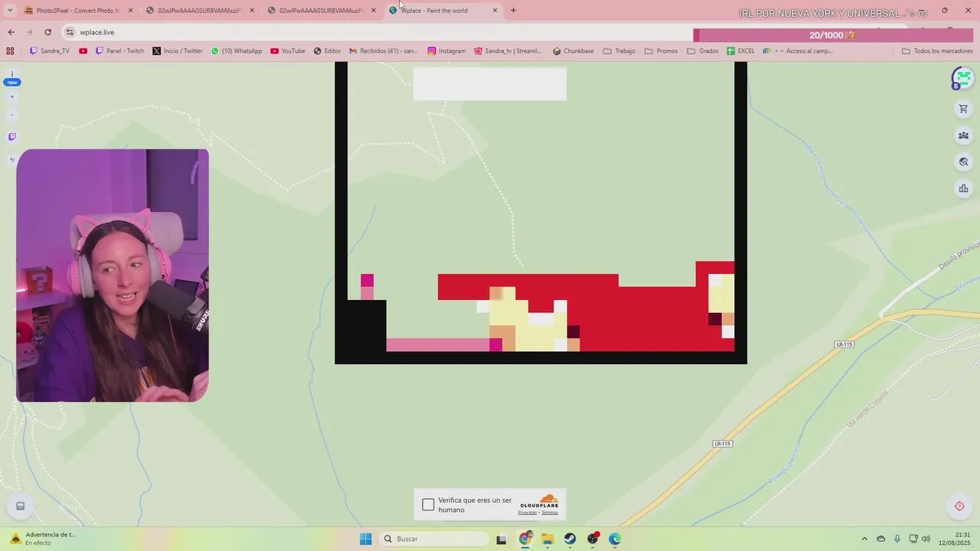The image size is (980, 551).
Task: Toggle the bottom-left map panel icon
Action: point(21,506)
